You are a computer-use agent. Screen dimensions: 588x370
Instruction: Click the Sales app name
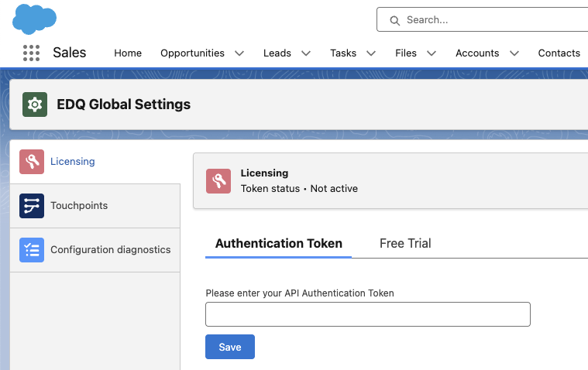[70, 53]
